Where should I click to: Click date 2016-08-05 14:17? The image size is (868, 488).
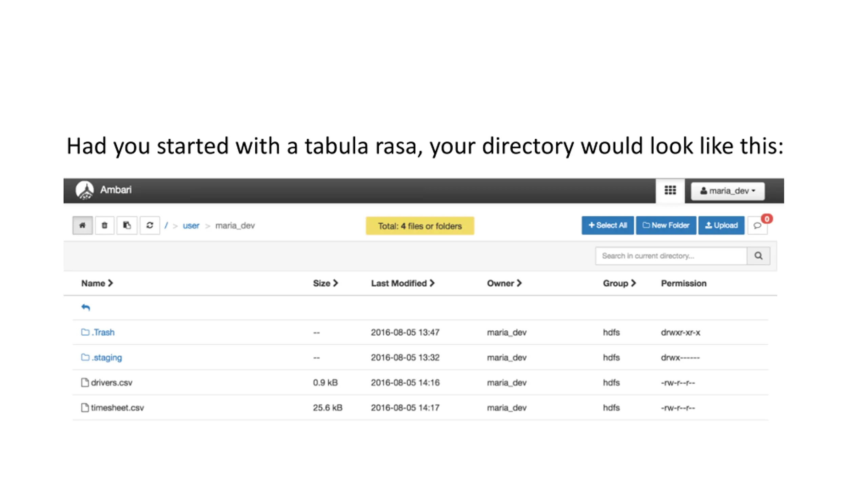(x=405, y=408)
